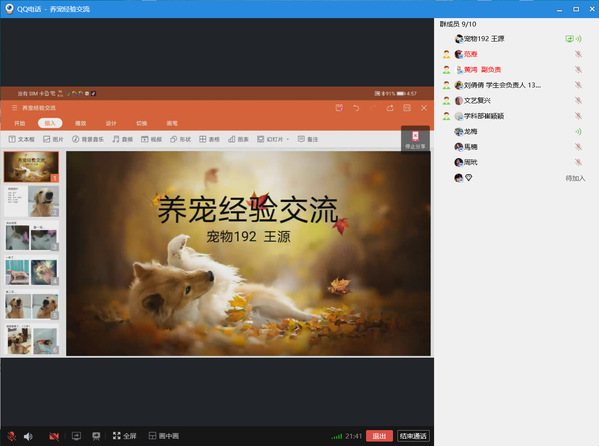Click the 待加入 pending member avatar
The height and width of the screenshot is (446, 599).
[458, 178]
